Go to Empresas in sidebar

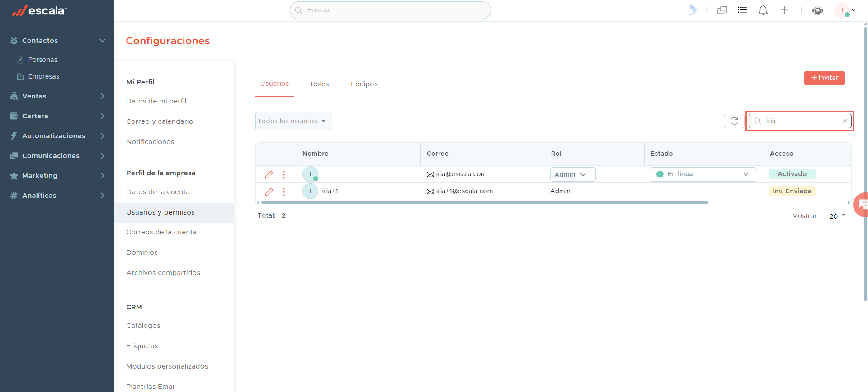44,76
